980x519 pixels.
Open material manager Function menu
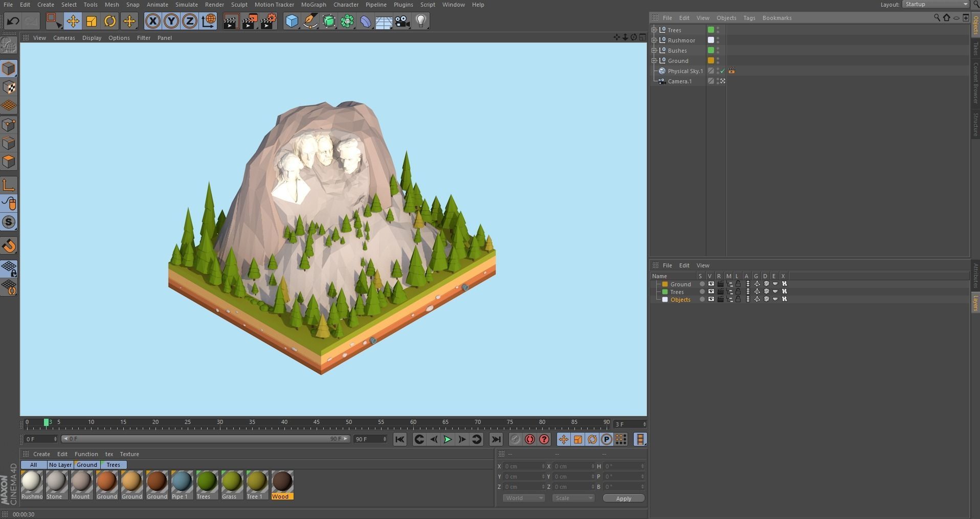click(x=86, y=454)
